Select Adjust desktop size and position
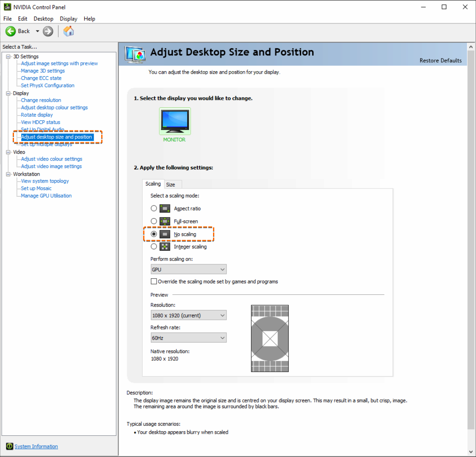This screenshot has width=476, height=457. click(x=57, y=137)
